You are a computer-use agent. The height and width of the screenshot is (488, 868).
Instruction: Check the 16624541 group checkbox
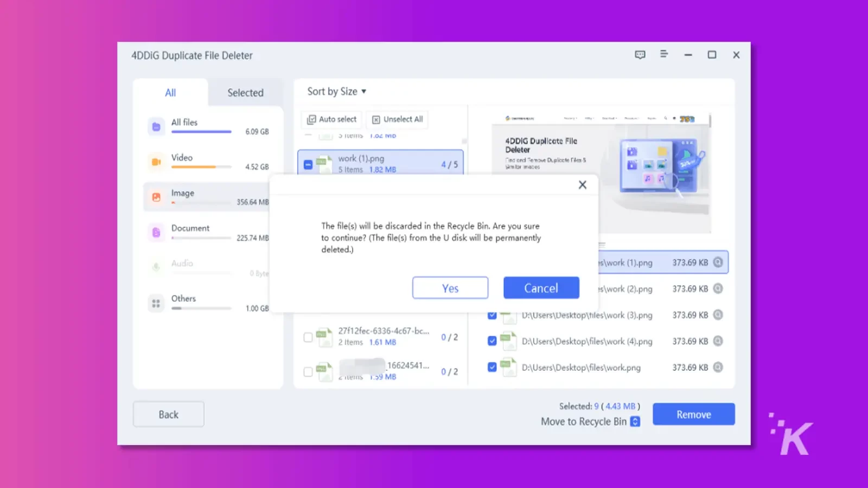click(308, 372)
